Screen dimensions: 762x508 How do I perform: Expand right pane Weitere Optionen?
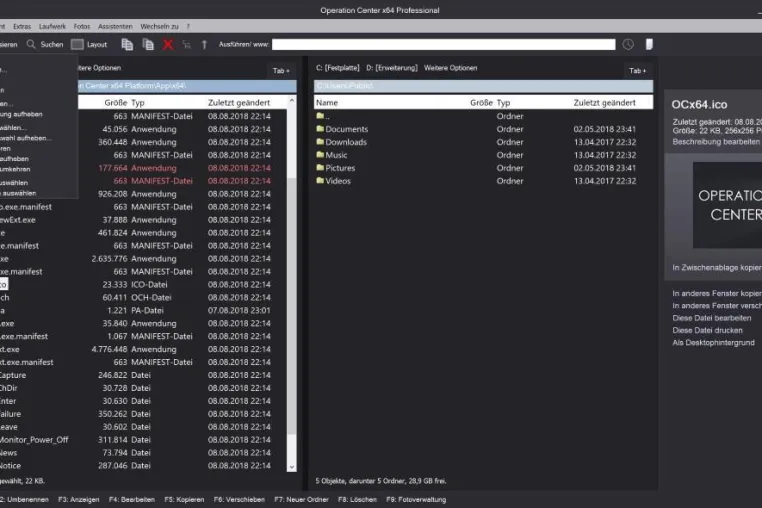450,68
